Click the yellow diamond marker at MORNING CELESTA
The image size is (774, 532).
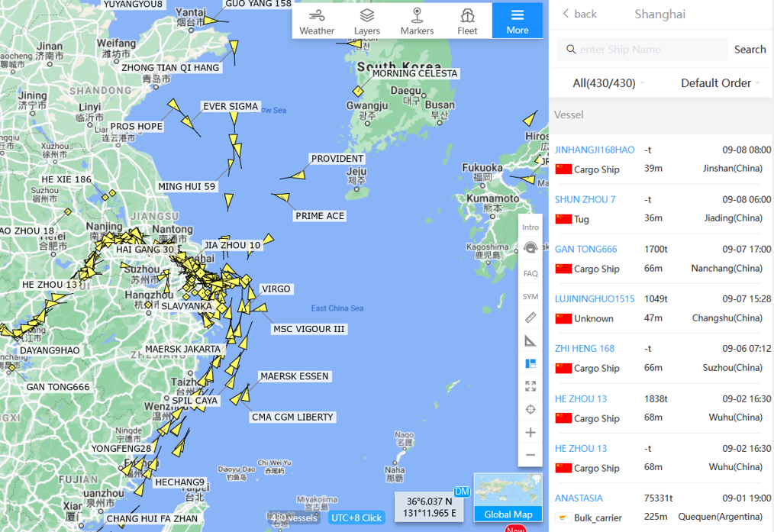coord(358,92)
